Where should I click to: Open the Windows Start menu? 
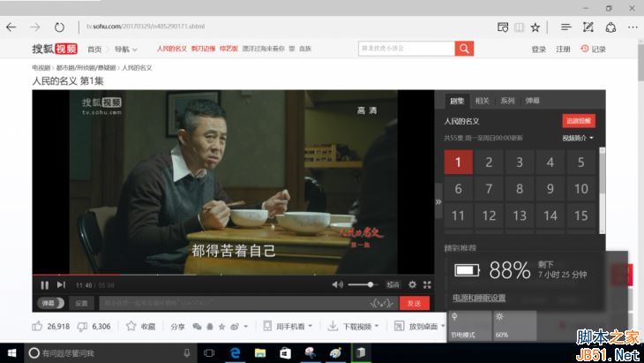(x=11, y=352)
